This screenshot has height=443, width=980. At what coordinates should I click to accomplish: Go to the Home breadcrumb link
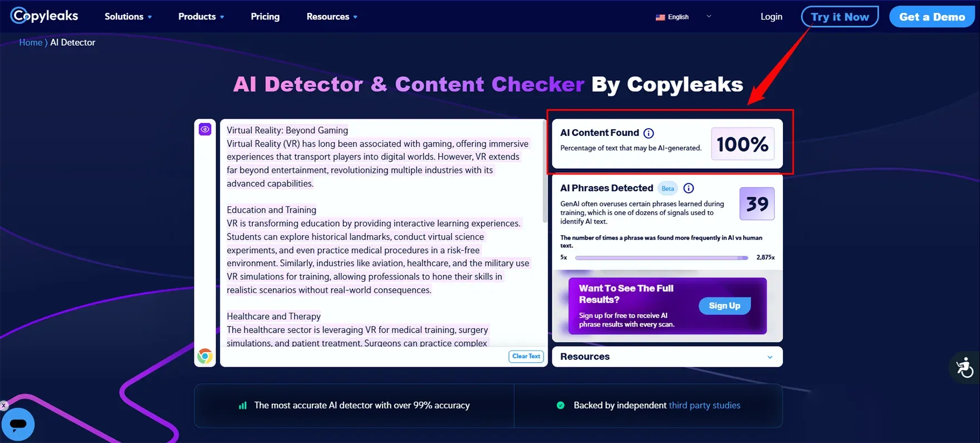tap(31, 42)
